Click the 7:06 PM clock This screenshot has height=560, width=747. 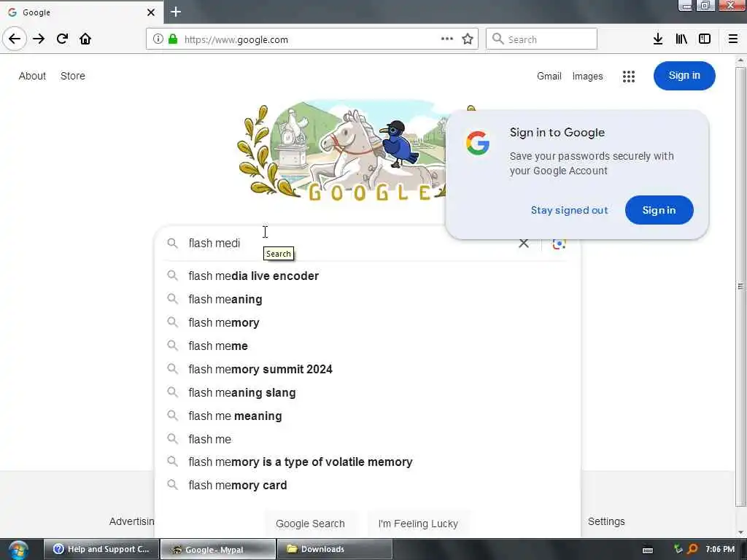click(720, 550)
